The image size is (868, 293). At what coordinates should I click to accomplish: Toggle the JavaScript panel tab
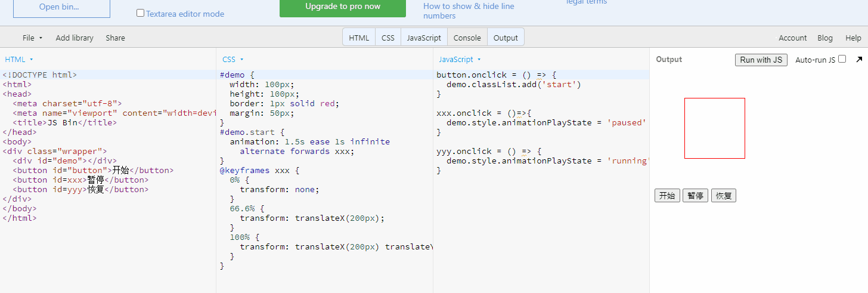424,37
